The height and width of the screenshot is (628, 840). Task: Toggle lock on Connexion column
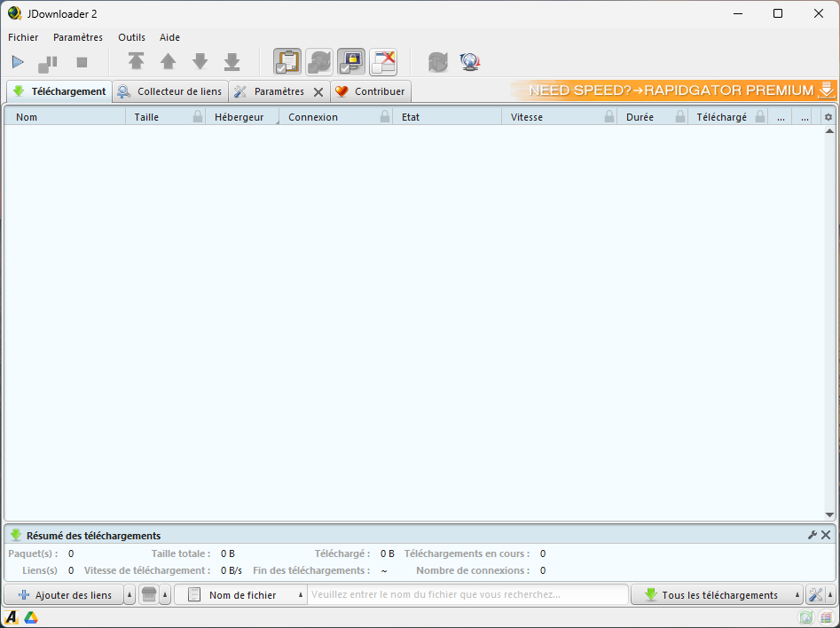click(385, 116)
